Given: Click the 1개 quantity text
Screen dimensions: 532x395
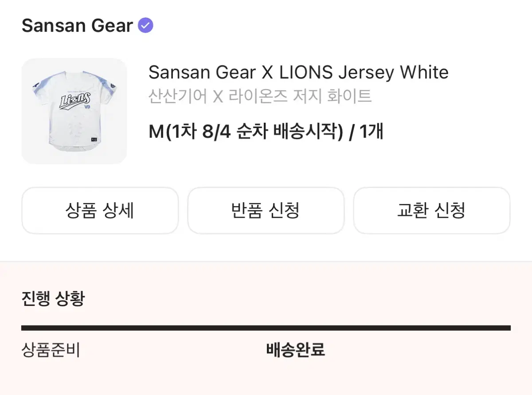Looking at the screenshot, I should [x=372, y=132].
